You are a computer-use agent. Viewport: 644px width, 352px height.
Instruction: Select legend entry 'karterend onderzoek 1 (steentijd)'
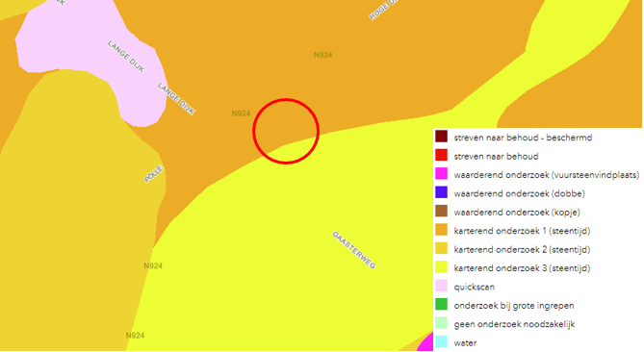[522, 231]
